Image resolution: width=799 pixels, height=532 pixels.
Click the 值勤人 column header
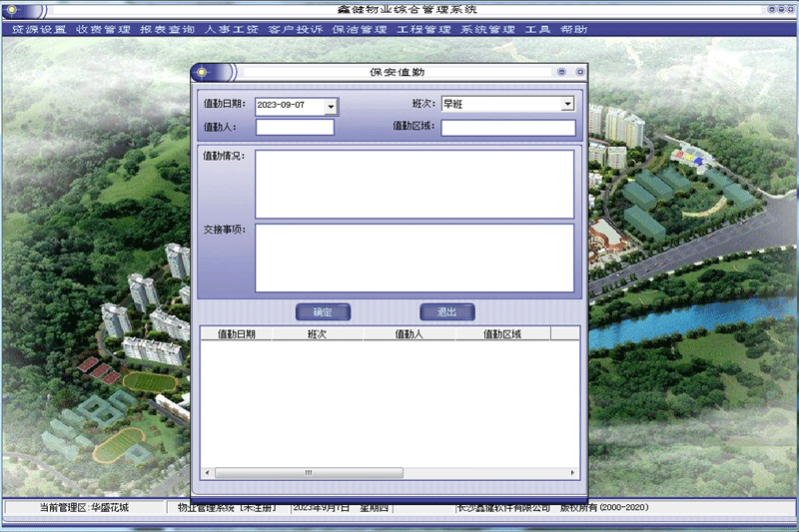click(x=409, y=334)
